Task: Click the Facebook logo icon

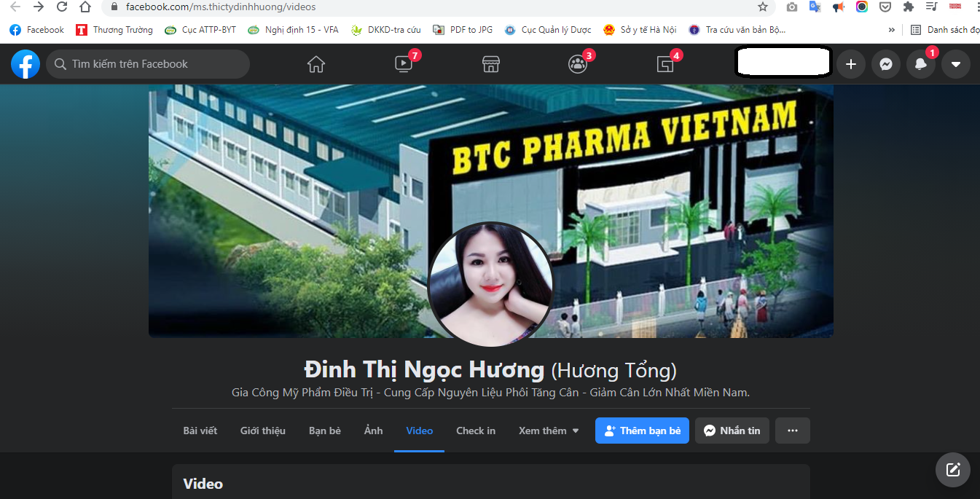Action: (x=26, y=64)
